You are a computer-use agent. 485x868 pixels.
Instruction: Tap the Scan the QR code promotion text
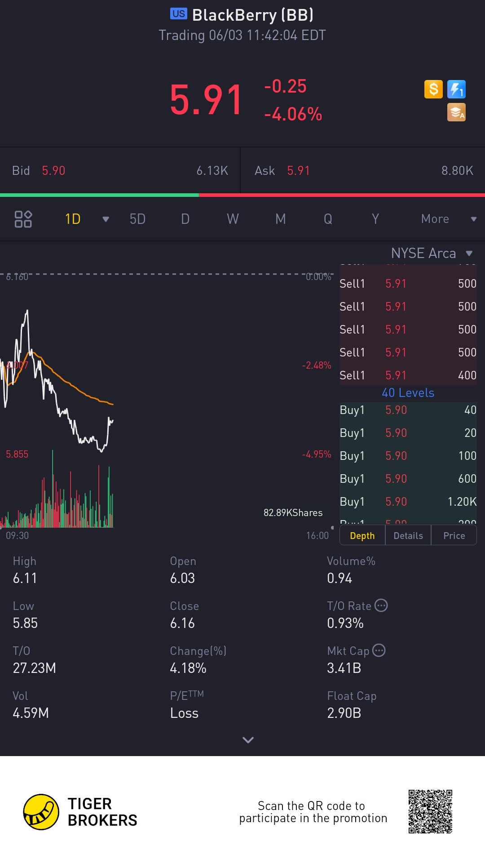coord(313,812)
